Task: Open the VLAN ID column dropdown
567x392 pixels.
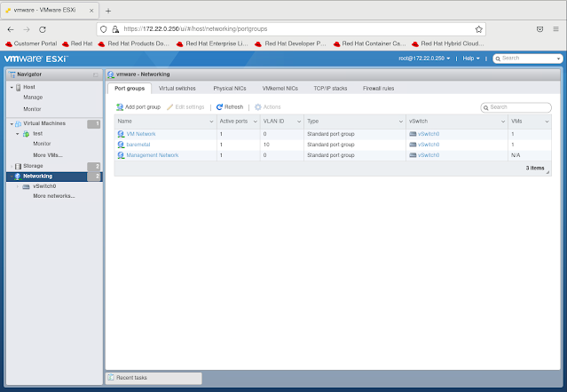Action: [299, 122]
